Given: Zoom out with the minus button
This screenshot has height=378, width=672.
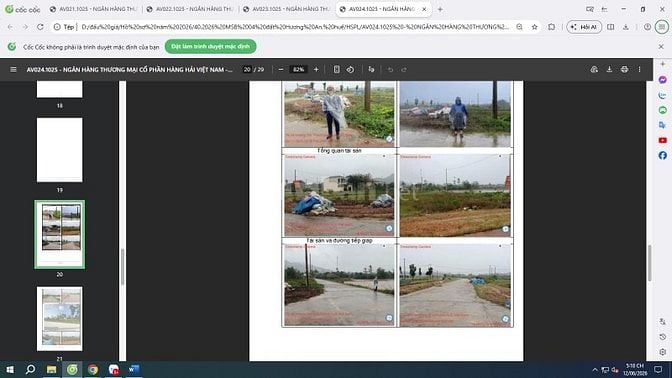Looking at the screenshot, I should pyautogui.click(x=281, y=69).
